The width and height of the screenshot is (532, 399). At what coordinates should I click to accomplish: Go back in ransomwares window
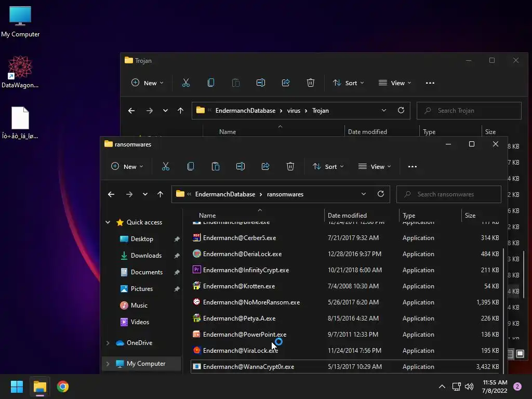tap(111, 194)
